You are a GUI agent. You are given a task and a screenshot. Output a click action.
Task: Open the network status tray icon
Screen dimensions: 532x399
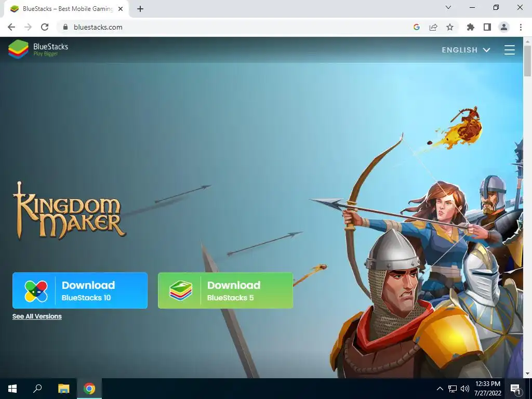(x=453, y=389)
